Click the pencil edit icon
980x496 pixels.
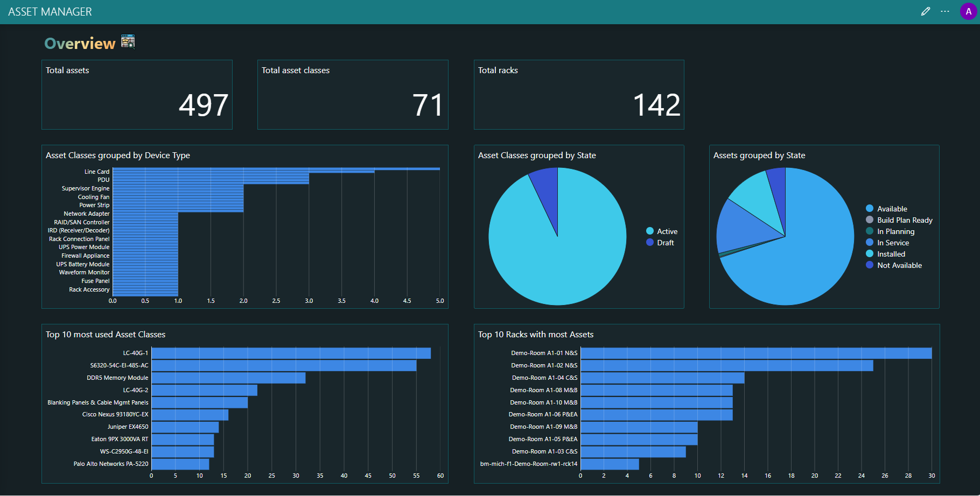click(925, 11)
